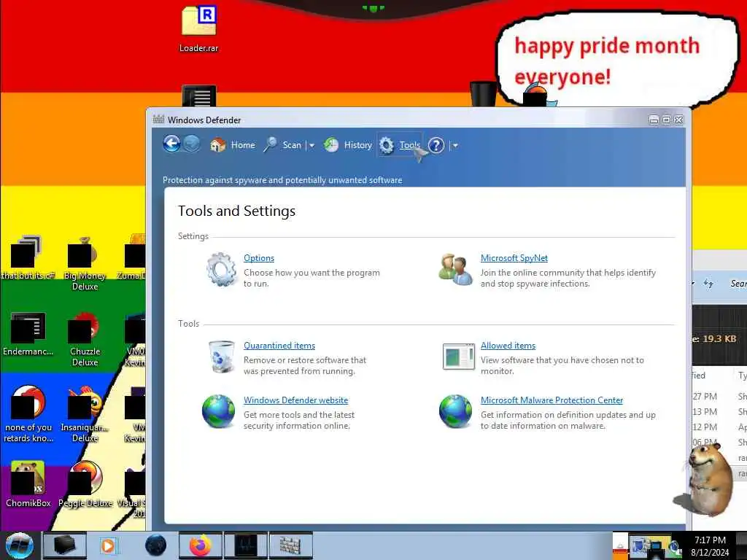
Task: Open History using the clock icon
Action: (x=331, y=145)
